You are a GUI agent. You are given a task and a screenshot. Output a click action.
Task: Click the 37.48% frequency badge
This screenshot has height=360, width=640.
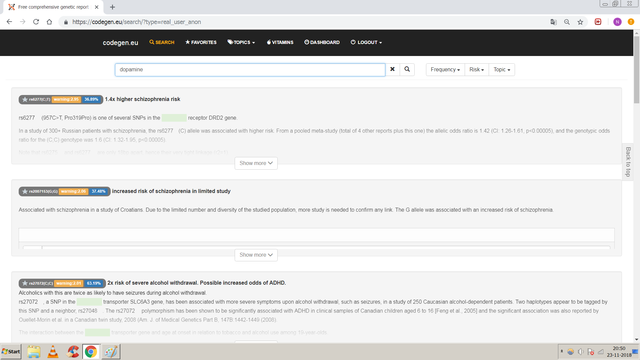[98, 191]
